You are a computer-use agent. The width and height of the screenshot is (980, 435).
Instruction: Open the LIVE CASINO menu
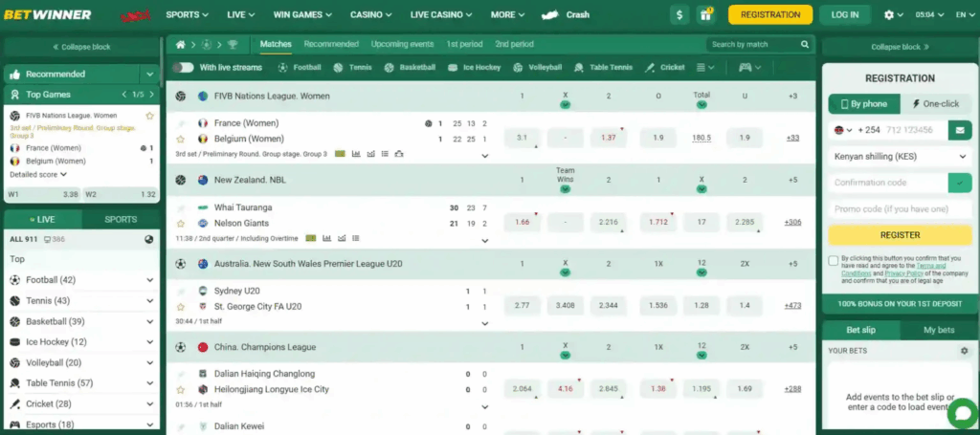tap(441, 15)
